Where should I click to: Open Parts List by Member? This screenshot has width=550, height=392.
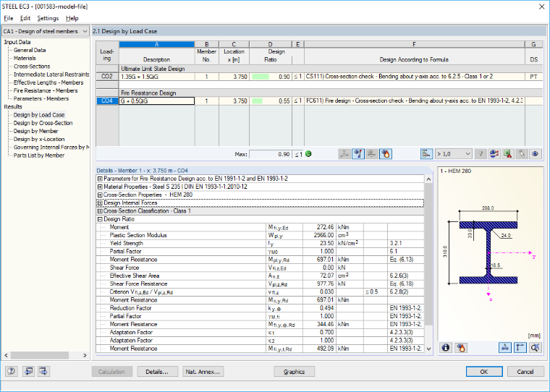point(39,155)
